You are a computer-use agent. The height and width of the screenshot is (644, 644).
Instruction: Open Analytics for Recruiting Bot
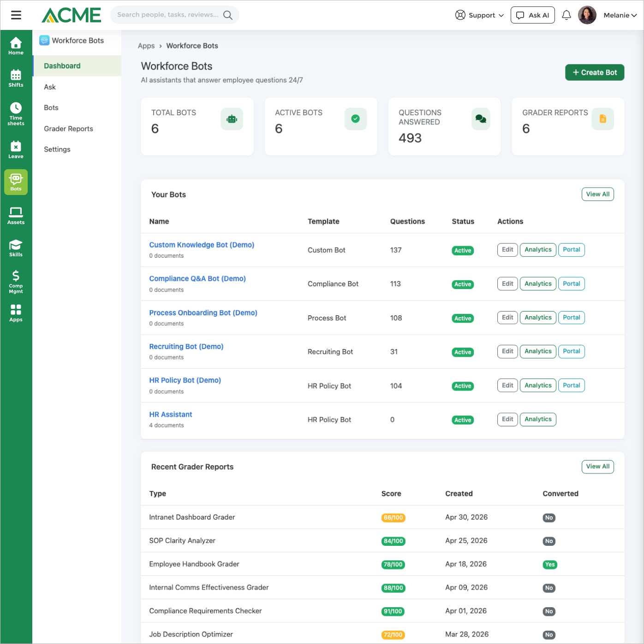click(538, 351)
